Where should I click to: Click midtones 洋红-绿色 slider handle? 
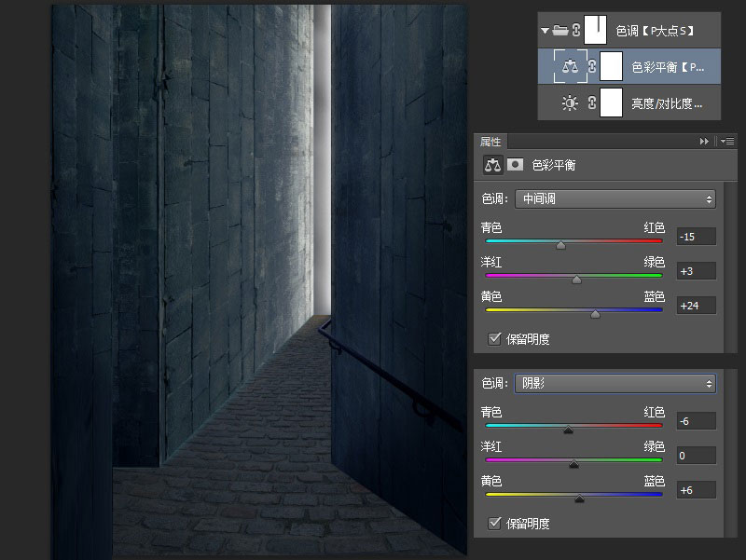(576, 280)
